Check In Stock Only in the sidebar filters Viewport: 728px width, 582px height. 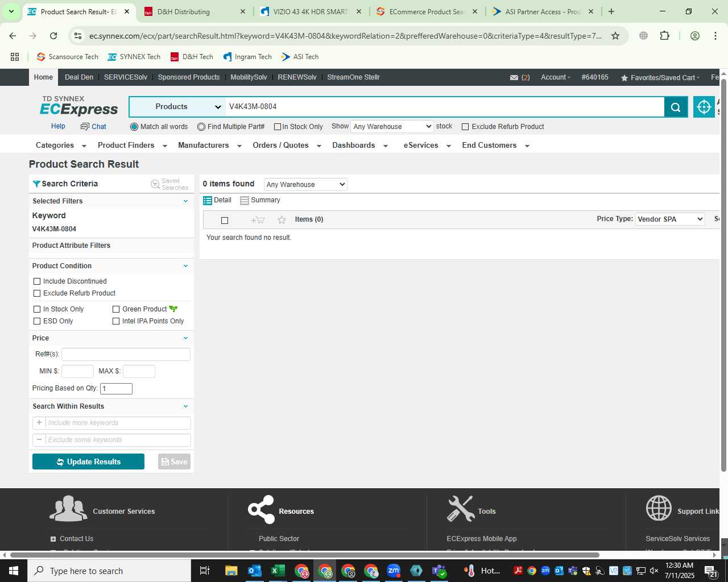click(37, 309)
